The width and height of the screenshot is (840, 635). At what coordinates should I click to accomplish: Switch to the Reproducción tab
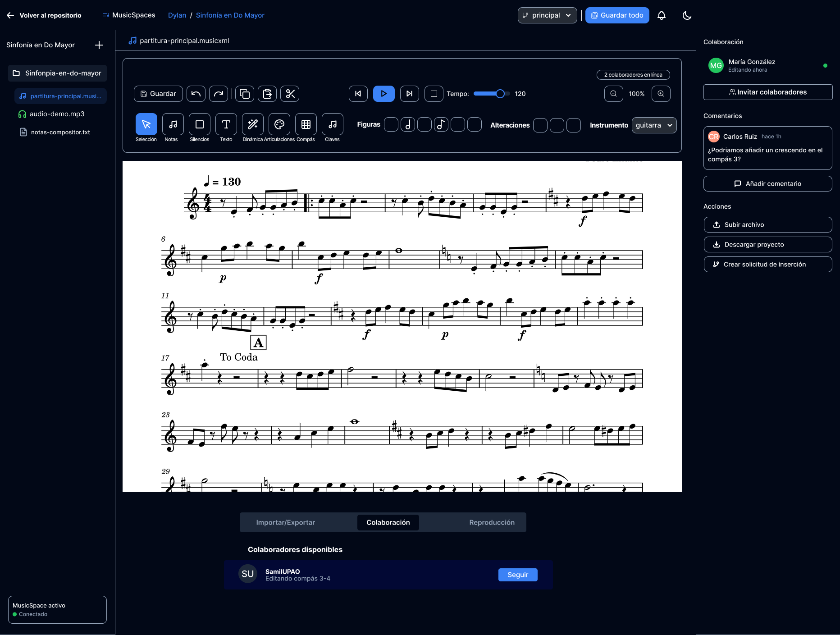click(492, 522)
